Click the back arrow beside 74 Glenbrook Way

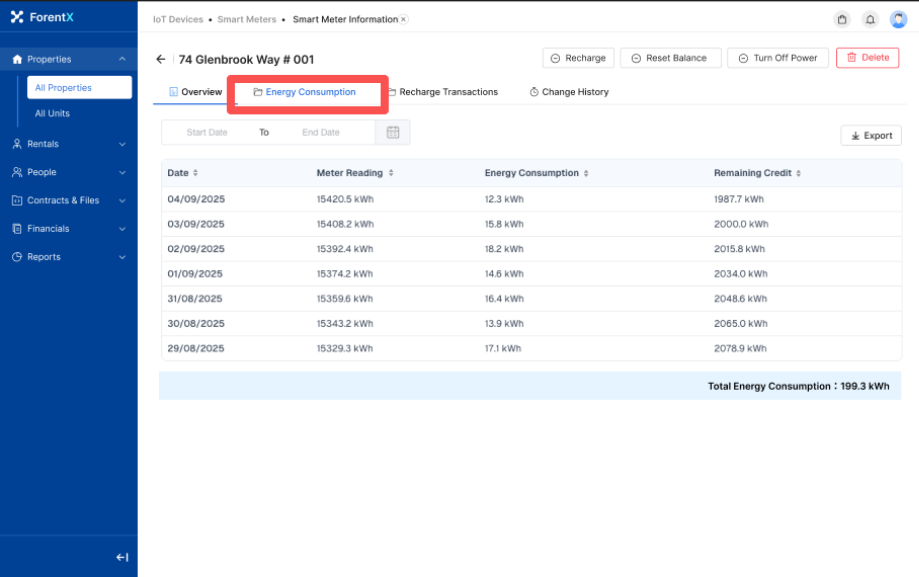161,59
